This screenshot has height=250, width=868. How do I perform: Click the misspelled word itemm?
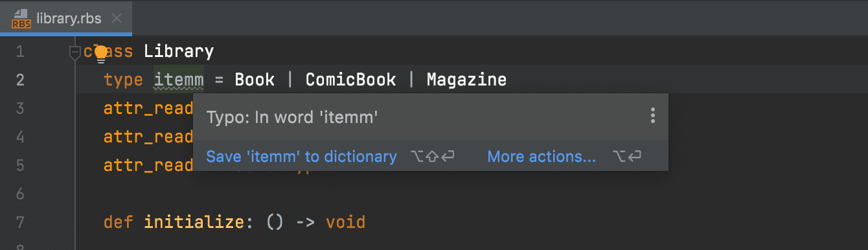[179, 80]
